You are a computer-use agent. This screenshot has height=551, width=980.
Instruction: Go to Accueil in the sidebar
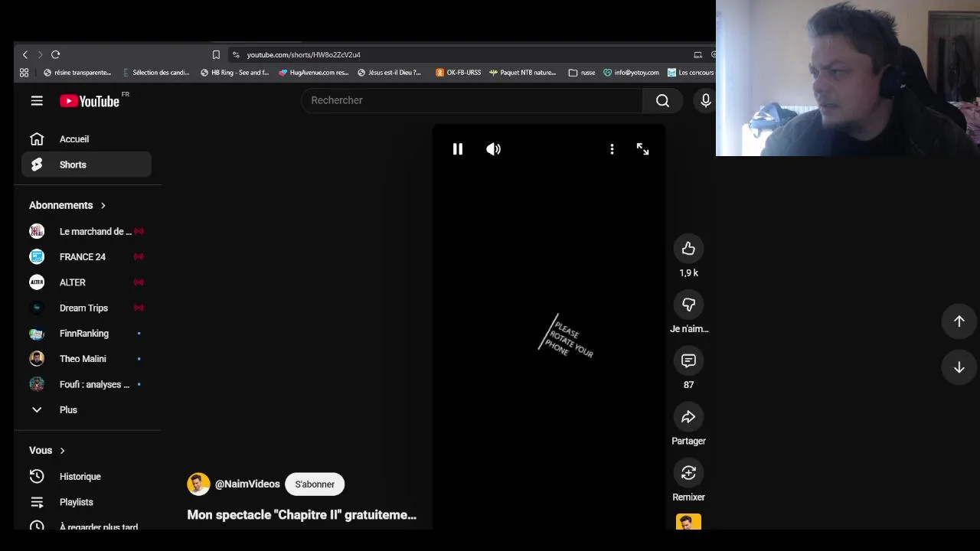pos(87,139)
